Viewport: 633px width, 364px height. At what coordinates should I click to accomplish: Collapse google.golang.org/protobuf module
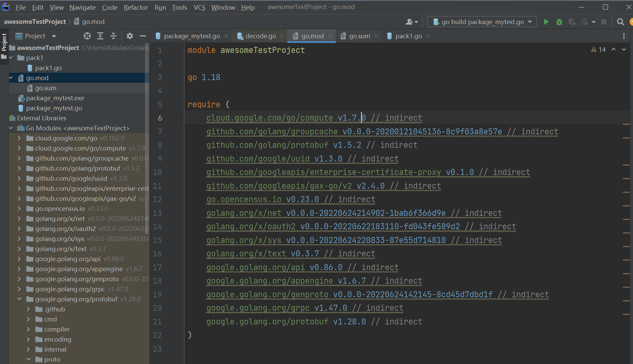19,299
